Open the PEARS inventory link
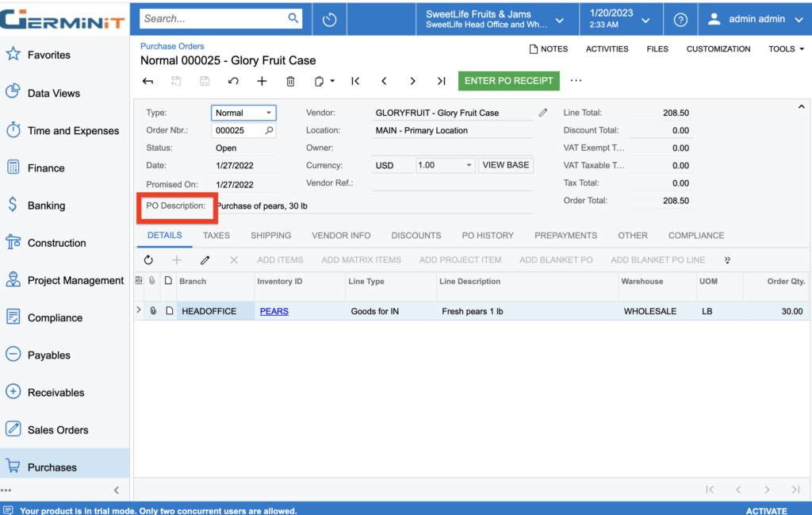 [274, 311]
